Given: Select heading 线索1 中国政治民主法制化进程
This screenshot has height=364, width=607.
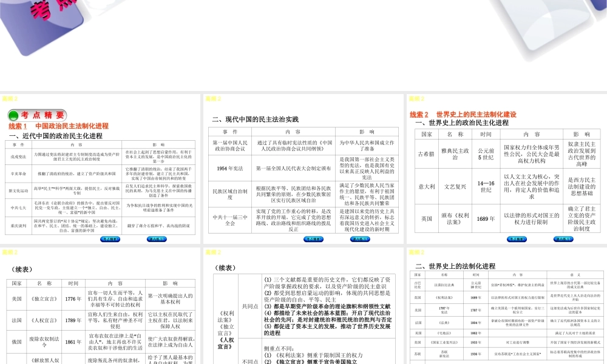Looking at the screenshot, I should (58, 126).
